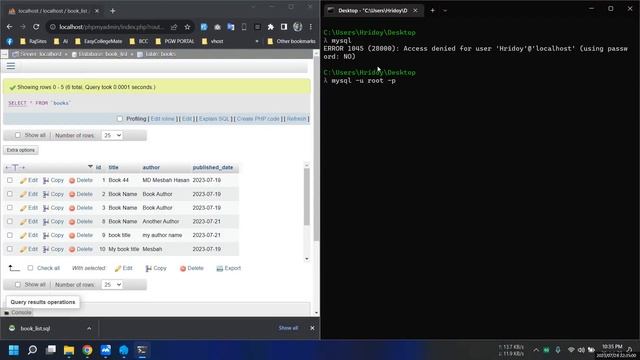Select checkbox for Another Author row
Viewport: 640px width, 360px height.
(10, 221)
